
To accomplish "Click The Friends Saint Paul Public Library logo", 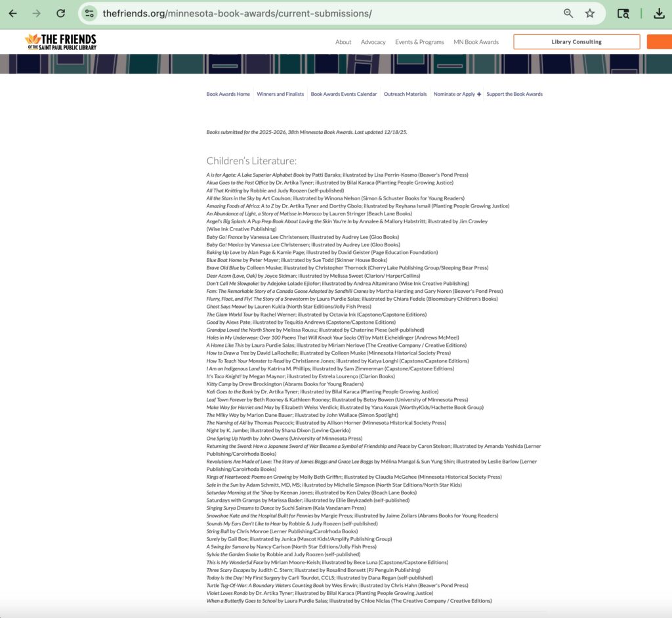I will [x=60, y=42].
